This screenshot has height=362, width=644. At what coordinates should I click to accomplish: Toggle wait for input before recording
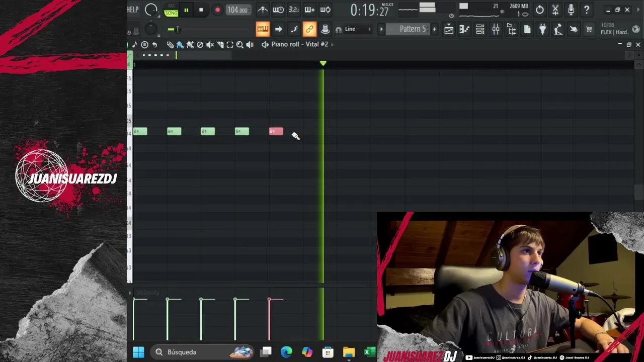(278, 10)
